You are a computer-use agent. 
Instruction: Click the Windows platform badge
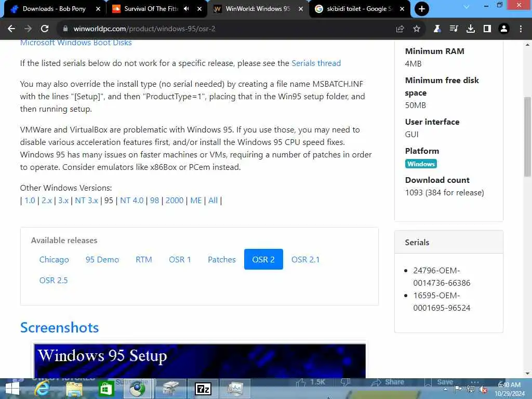click(421, 164)
